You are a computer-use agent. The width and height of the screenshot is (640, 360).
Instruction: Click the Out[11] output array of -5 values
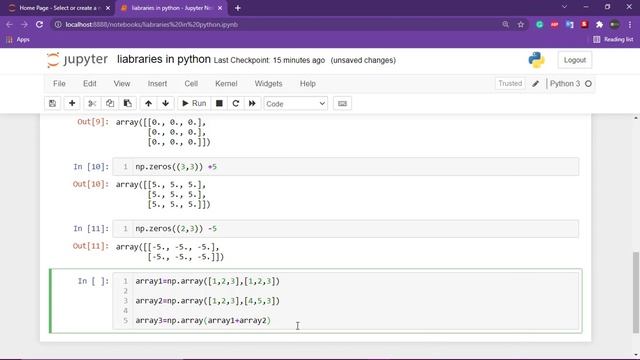170,252
